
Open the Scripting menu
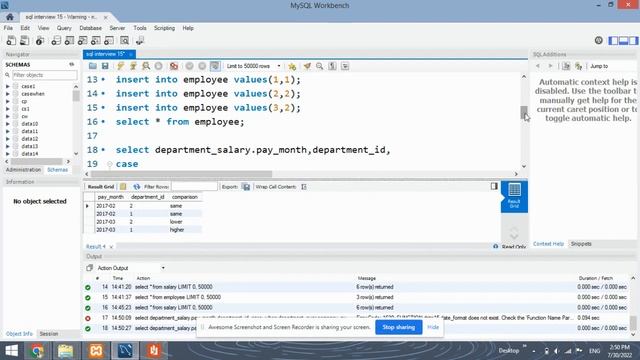click(x=164, y=28)
